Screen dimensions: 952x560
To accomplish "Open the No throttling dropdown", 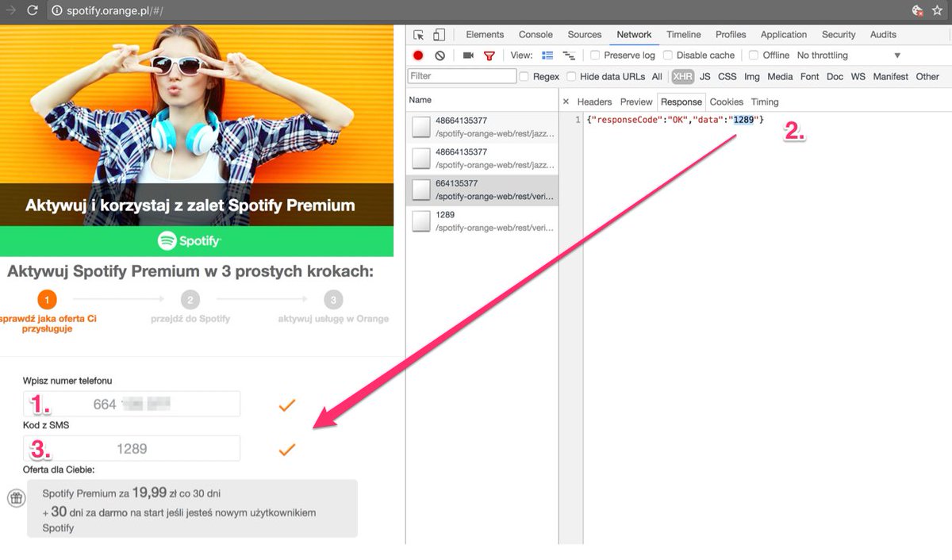I will point(849,56).
